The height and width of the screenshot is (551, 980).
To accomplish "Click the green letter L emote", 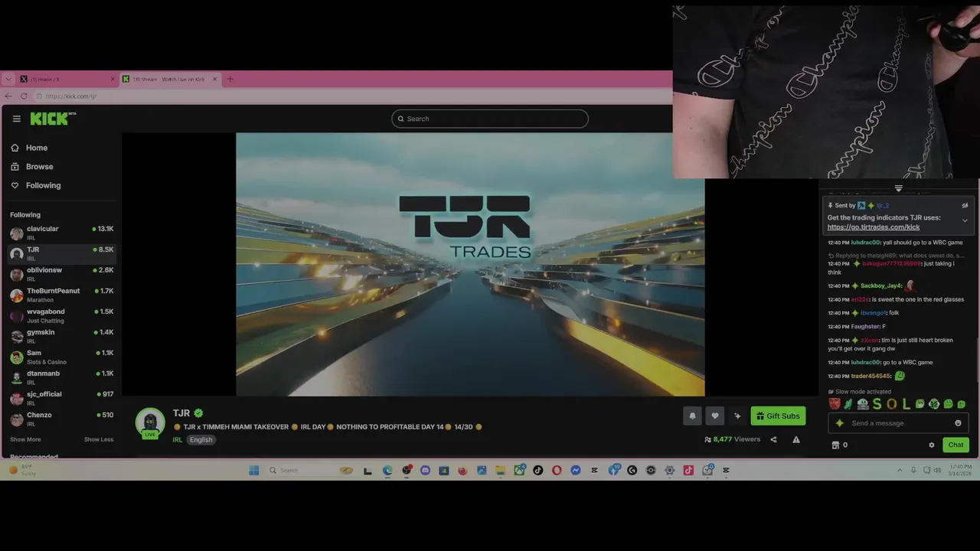I will [906, 403].
